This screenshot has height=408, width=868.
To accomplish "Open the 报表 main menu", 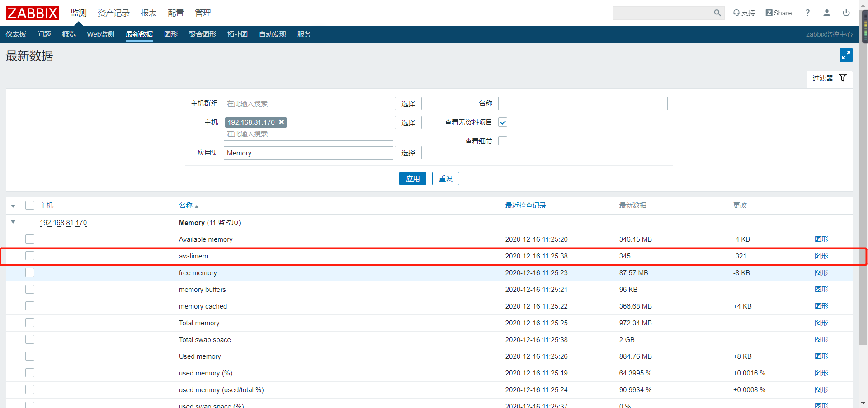I will [149, 13].
